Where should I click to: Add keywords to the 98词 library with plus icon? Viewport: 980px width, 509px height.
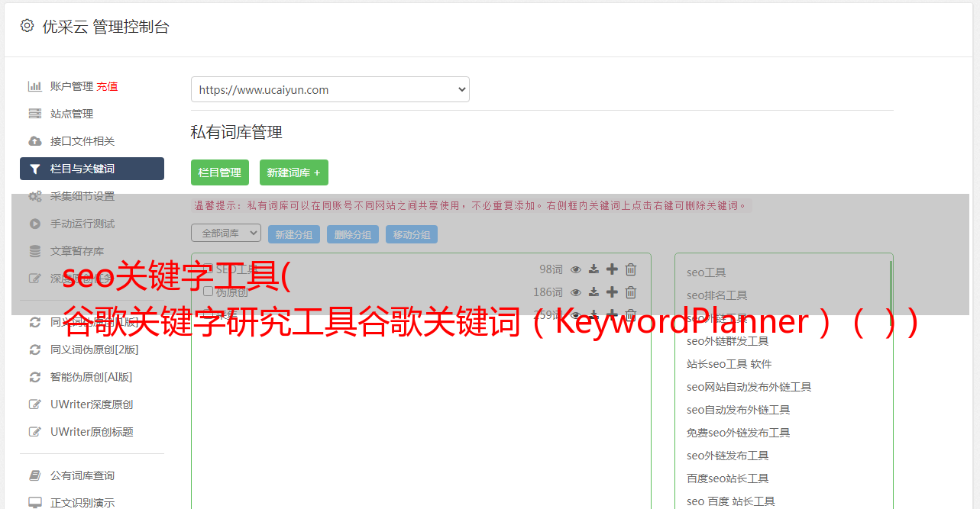[612, 269]
